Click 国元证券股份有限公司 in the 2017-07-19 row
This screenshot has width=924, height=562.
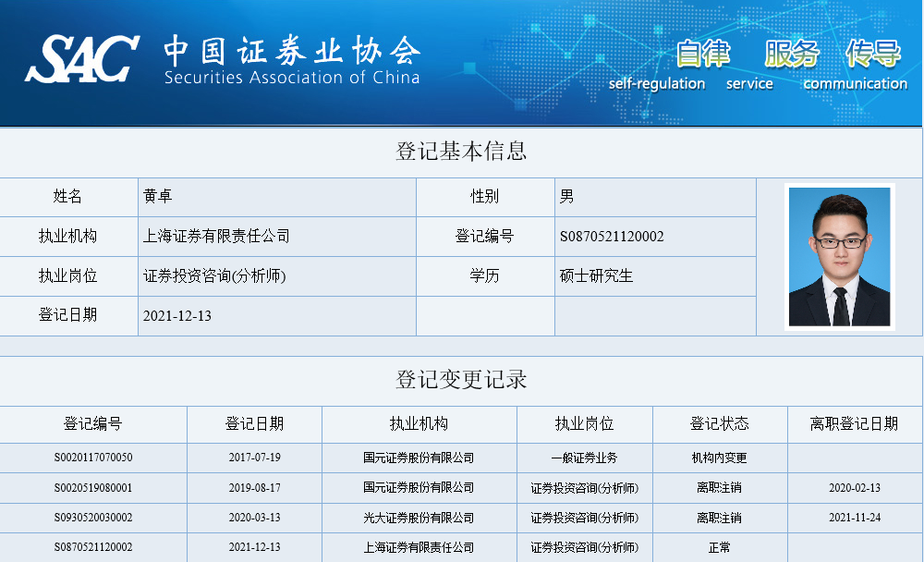click(419, 458)
